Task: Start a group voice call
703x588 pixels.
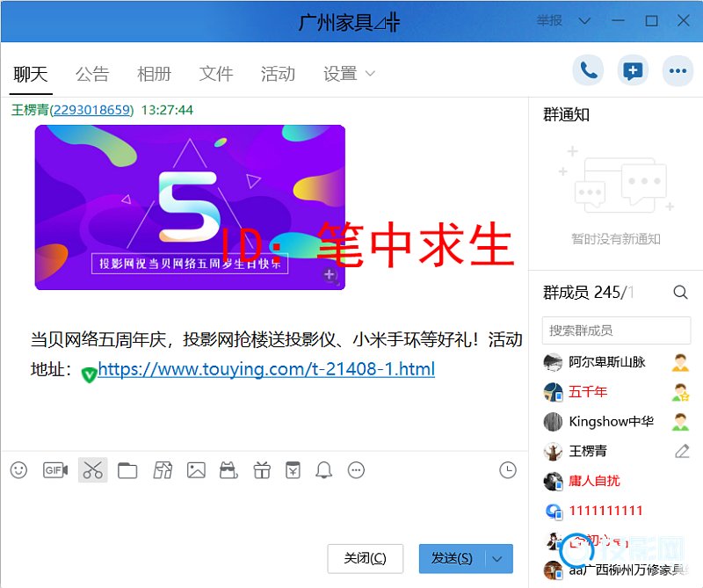Action: (x=588, y=70)
